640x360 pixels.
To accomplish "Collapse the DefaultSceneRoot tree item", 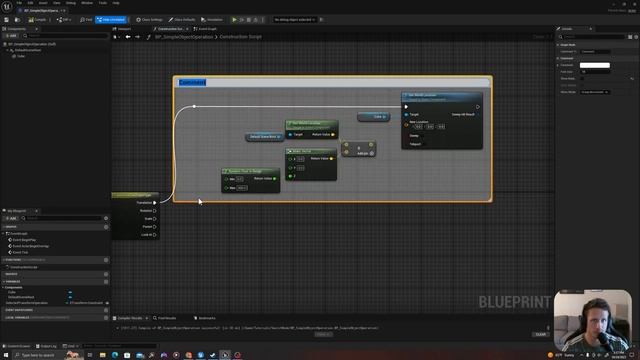I will point(7,50).
